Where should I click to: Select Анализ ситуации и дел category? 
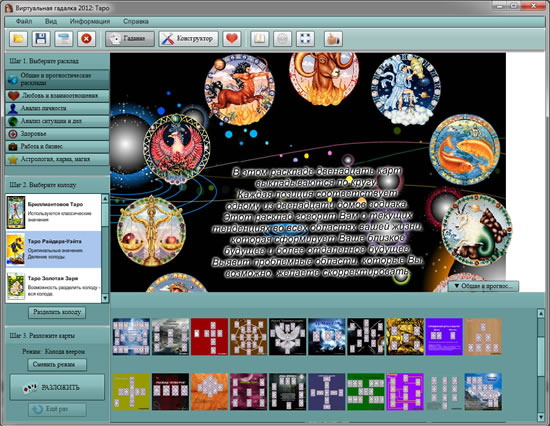click(x=58, y=121)
